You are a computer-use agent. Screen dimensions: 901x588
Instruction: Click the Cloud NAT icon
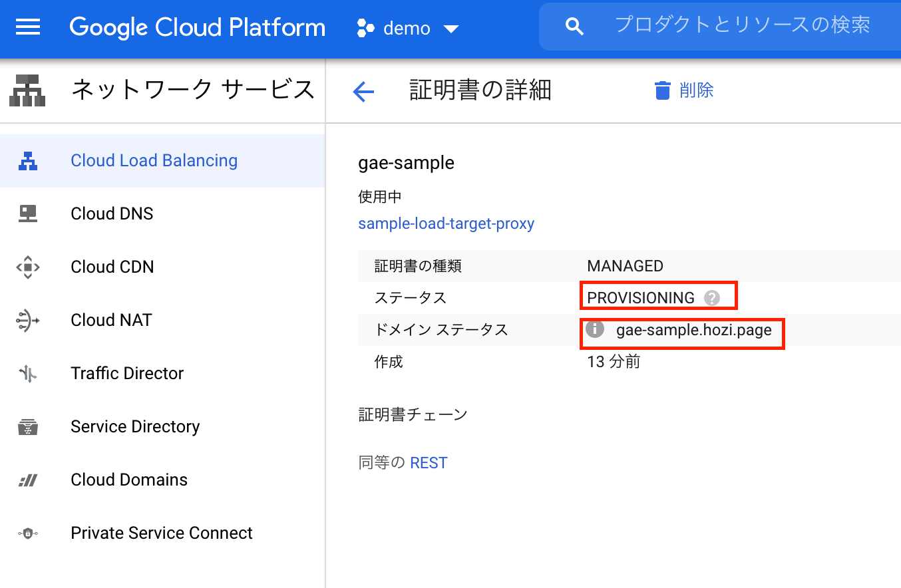pyautogui.click(x=28, y=320)
